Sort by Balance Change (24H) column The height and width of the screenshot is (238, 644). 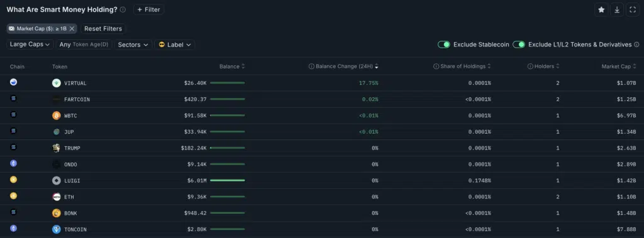pos(344,67)
